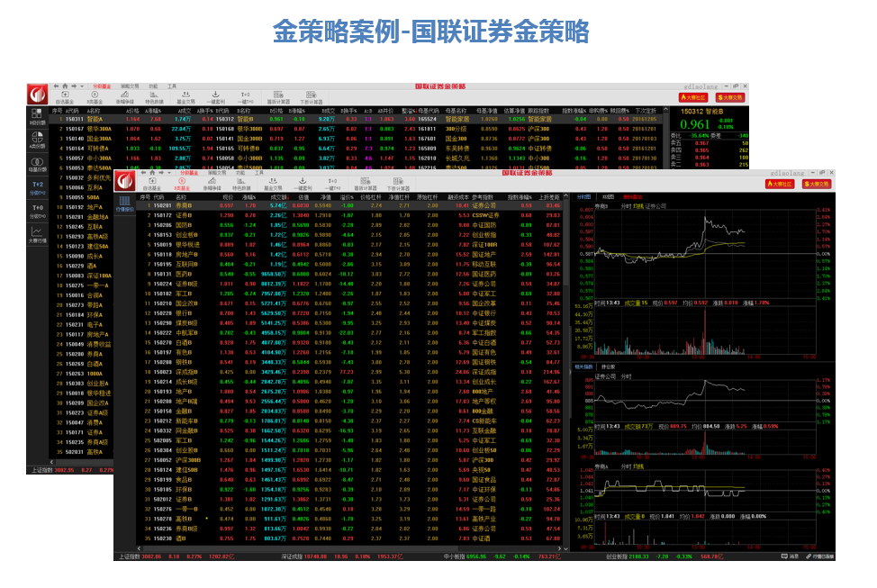
Task: Go to home in the back window
Action: point(65,86)
